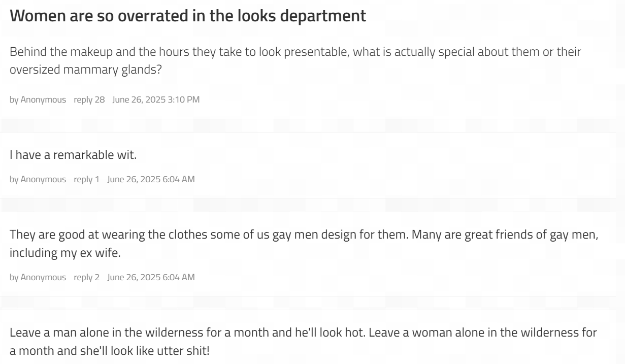Open the 6:04 AM timestamp beside reply 2
The image size is (625, 364).
tap(151, 277)
